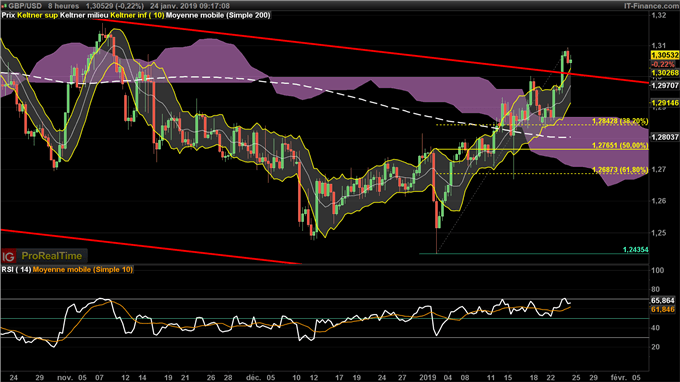The height and width of the screenshot is (382, 680).
Task: Click the 1,24354 support level label
Action: tap(635, 250)
